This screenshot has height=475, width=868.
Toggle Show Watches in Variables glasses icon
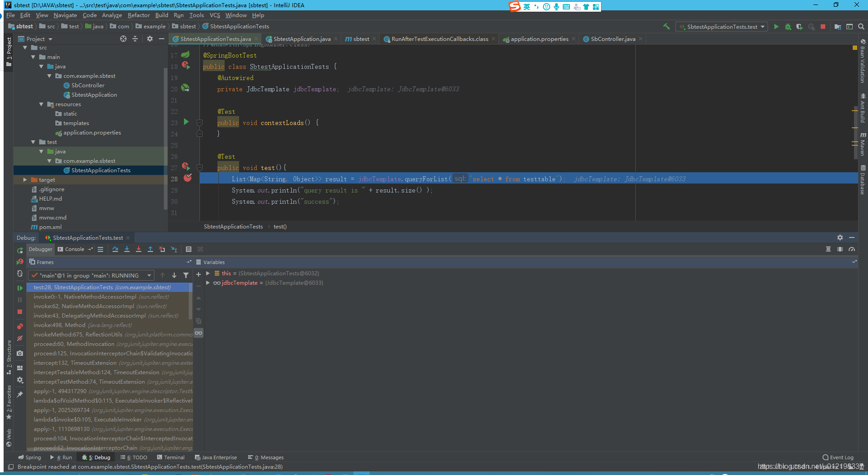pos(199,333)
